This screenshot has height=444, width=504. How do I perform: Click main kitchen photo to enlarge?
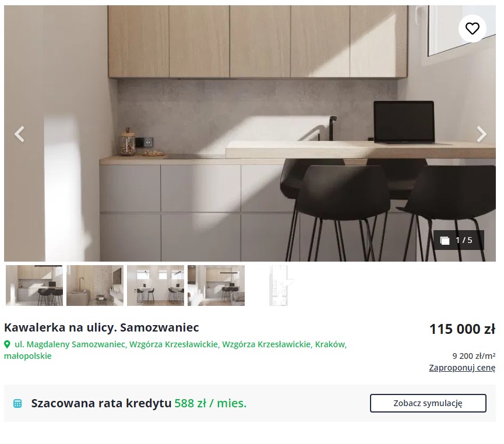coord(250,133)
